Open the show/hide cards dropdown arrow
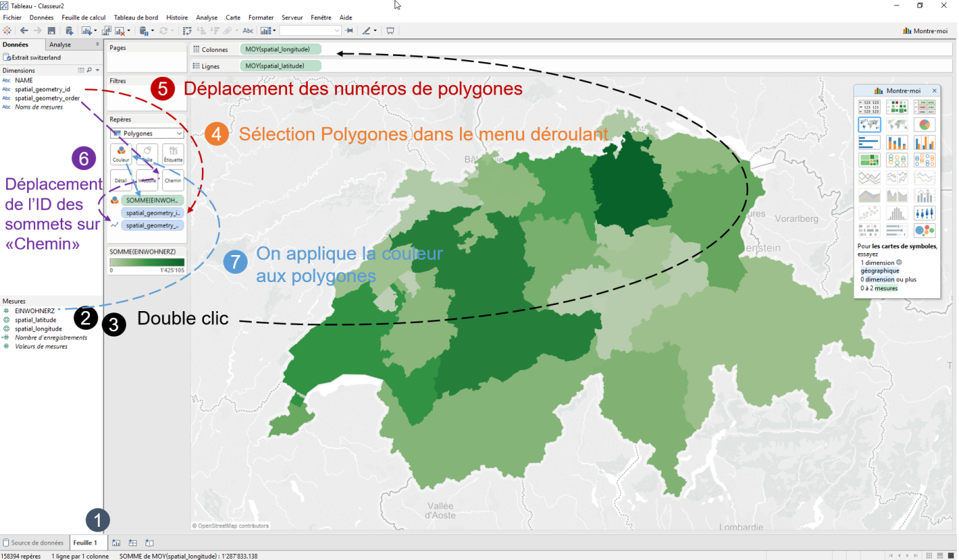This screenshot has width=959, height=560. coord(275,30)
